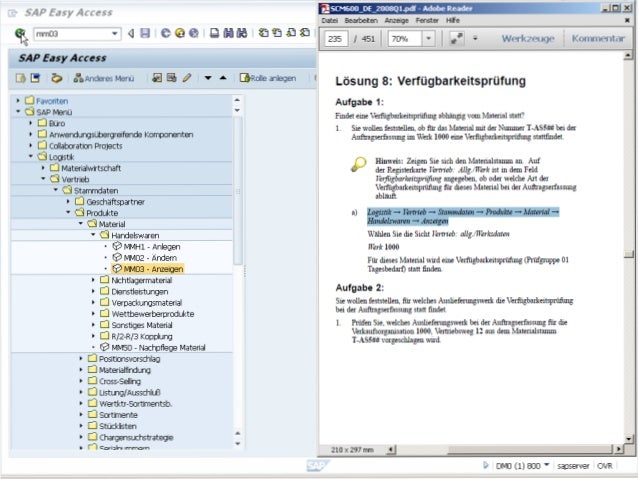Click the SAP Menu icon

[x=35, y=78]
